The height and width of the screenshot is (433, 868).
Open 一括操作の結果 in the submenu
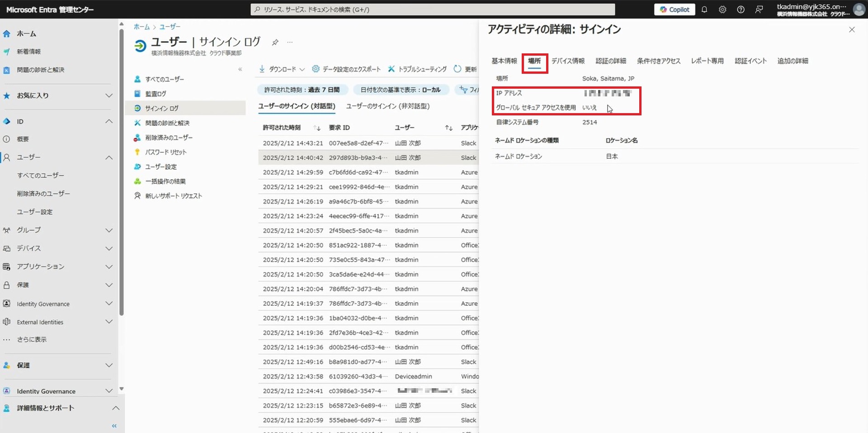click(x=165, y=181)
